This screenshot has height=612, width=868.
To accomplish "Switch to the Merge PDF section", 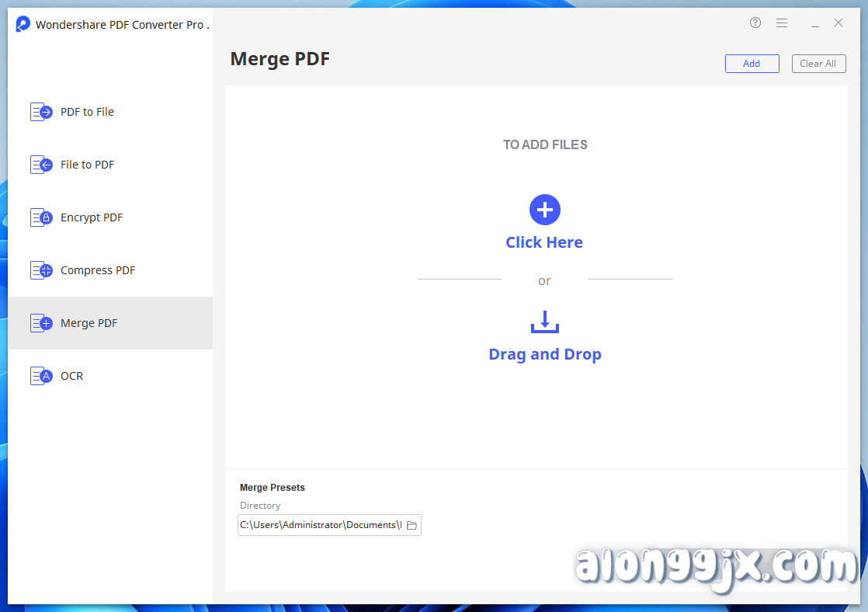I will click(x=89, y=322).
